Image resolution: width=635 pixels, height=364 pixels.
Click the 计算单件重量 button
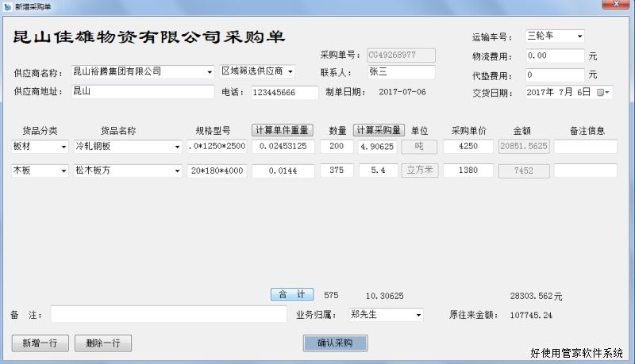coord(282,130)
